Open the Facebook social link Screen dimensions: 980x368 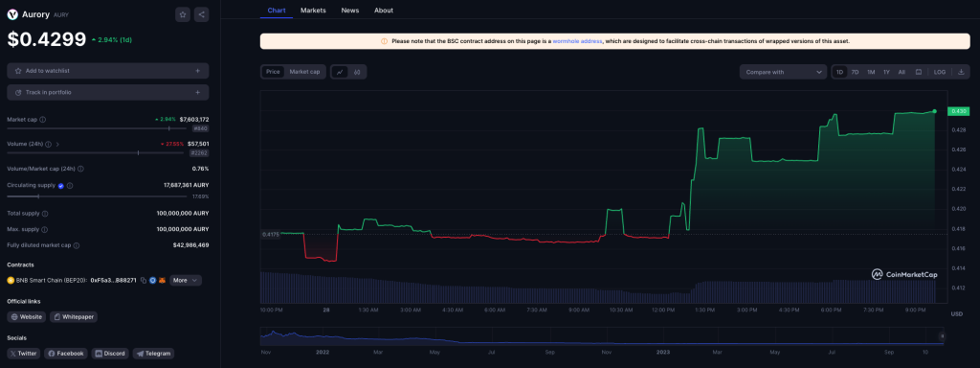pos(66,353)
